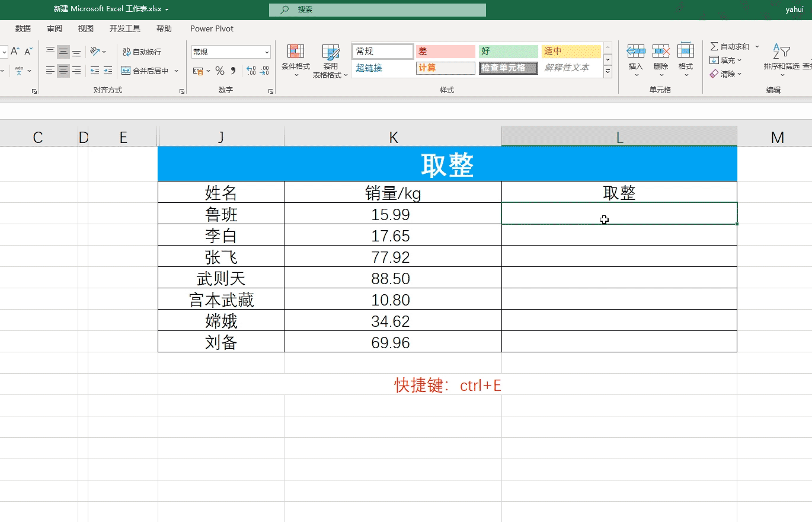
Task: Open 条件格式 conditional formatting
Action: pyautogui.click(x=295, y=61)
